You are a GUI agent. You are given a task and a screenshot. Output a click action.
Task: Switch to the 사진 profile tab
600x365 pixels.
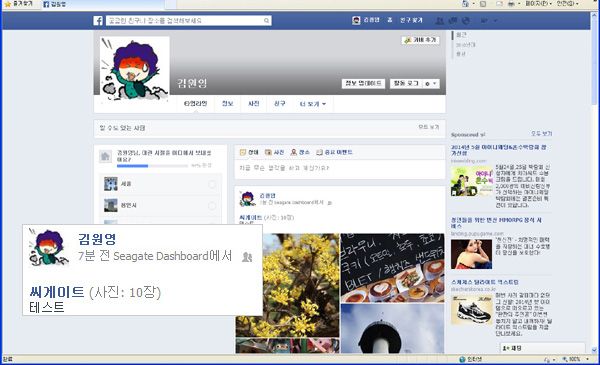pos(254,104)
